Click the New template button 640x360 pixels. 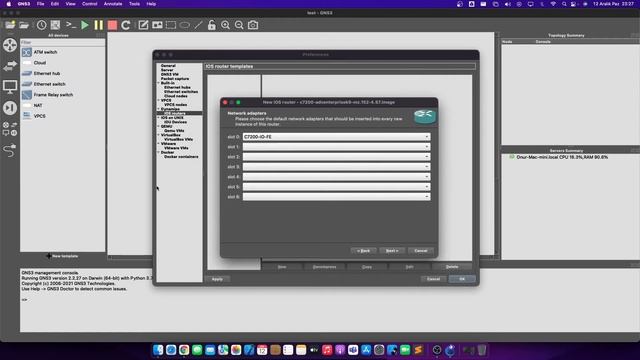pyautogui.click(x=62, y=256)
